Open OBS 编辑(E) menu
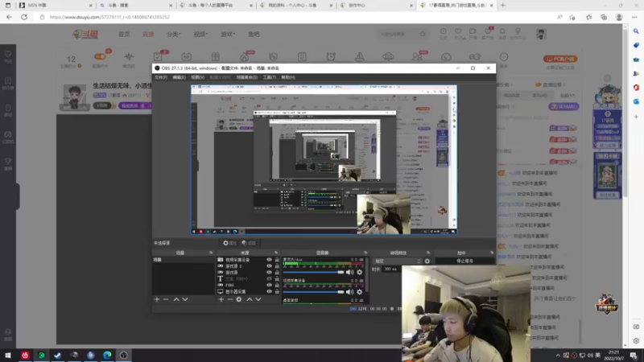This screenshot has height=362, width=644. click(x=179, y=77)
